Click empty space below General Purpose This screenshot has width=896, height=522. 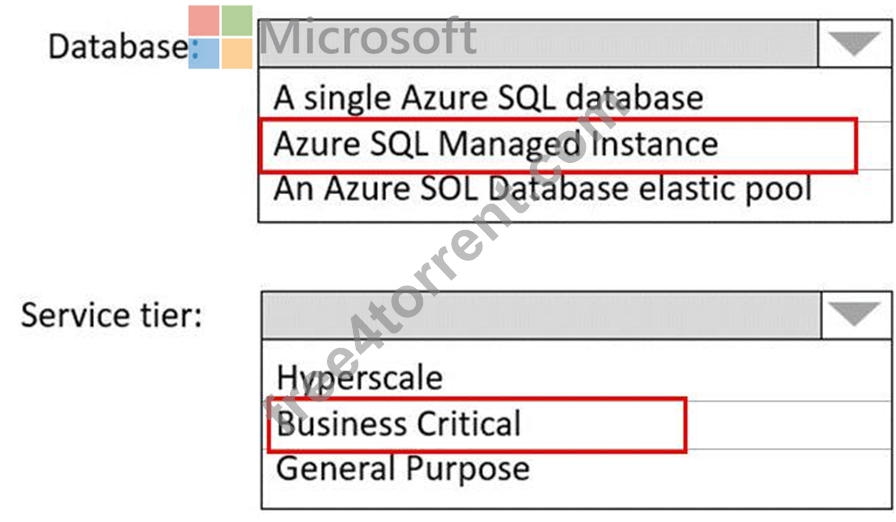coord(576,497)
